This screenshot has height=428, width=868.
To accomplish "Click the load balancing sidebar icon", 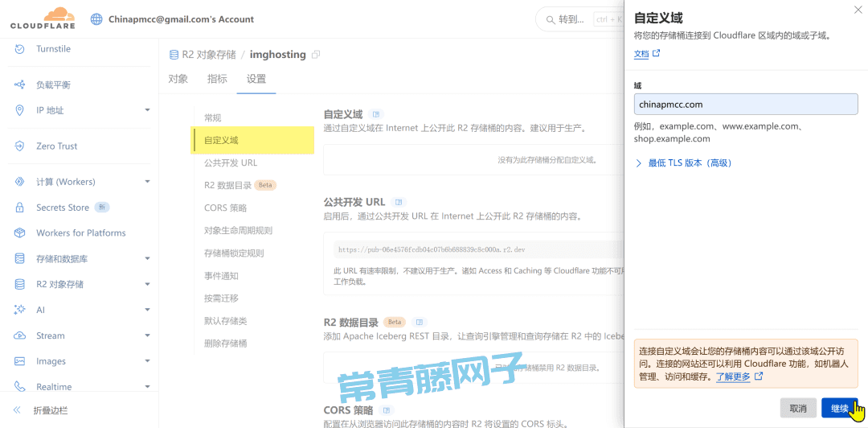I will coord(20,84).
